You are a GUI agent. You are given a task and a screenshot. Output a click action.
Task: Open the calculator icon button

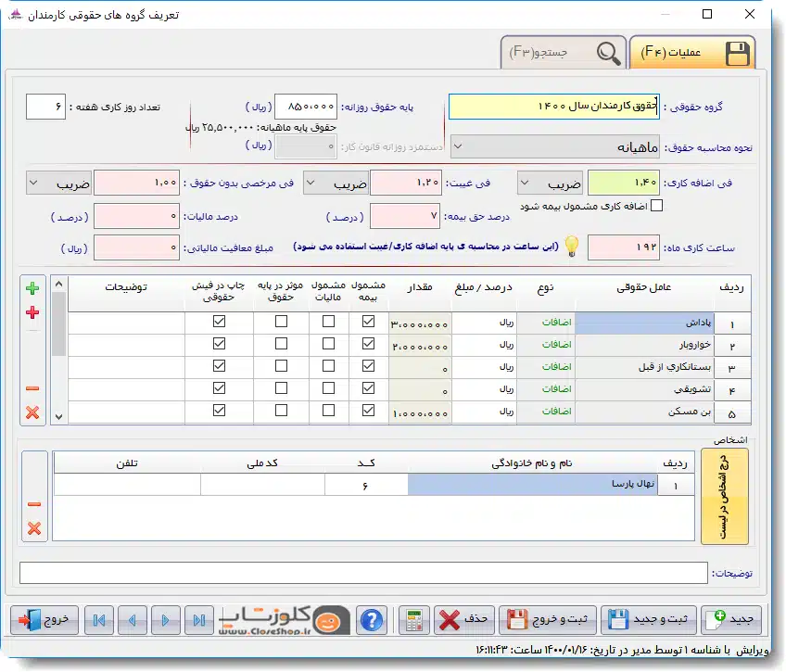coord(414,620)
